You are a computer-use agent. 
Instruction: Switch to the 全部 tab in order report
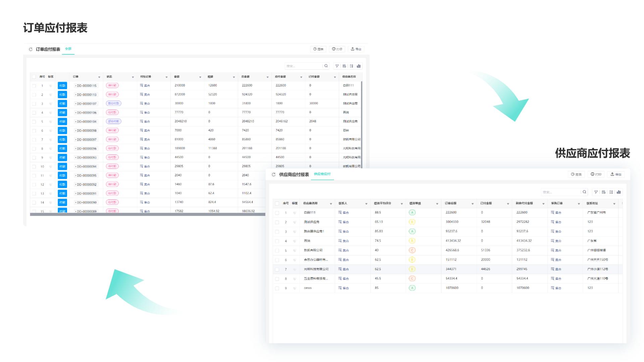(68, 49)
